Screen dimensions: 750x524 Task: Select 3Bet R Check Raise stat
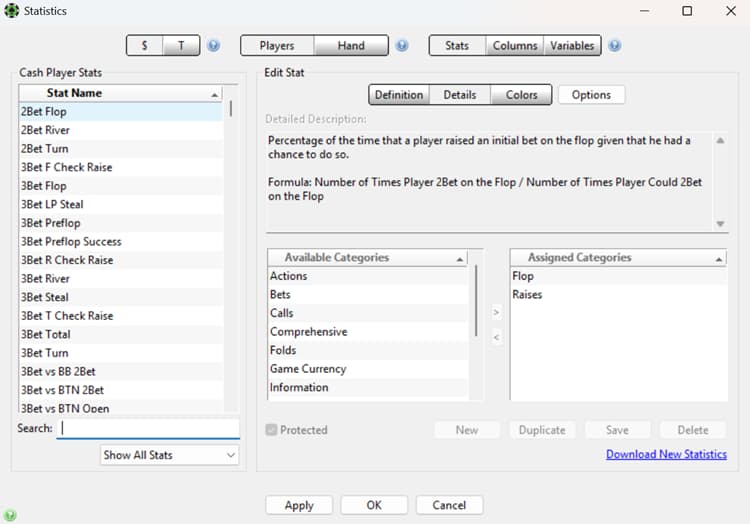tap(121, 260)
